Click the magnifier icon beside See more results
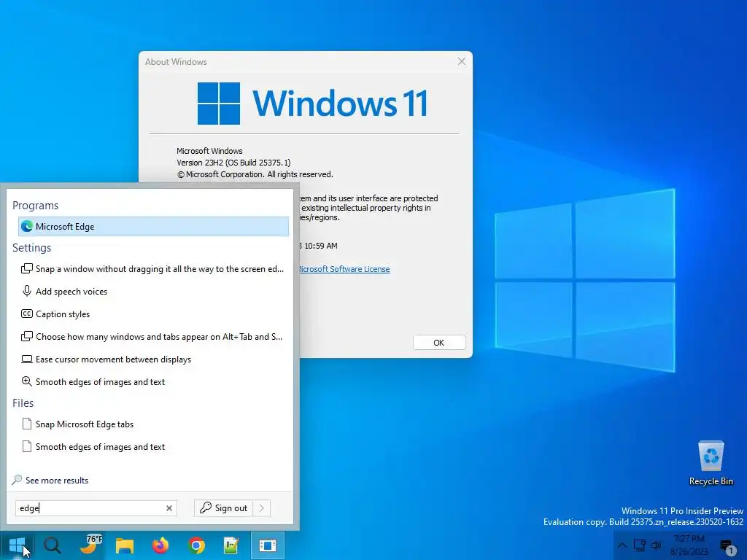The image size is (747, 560). click(x=18, y=480)
